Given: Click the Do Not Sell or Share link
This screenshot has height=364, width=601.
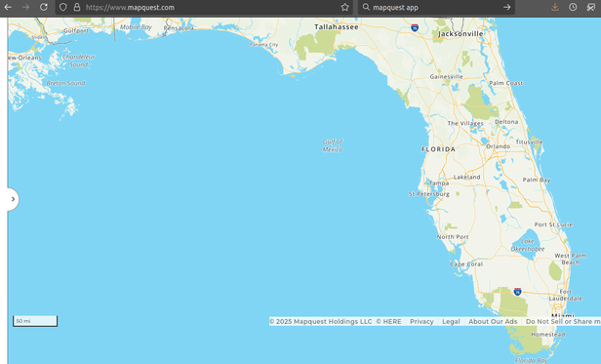Looking at the screenshot, I should [x=563, y=321].
